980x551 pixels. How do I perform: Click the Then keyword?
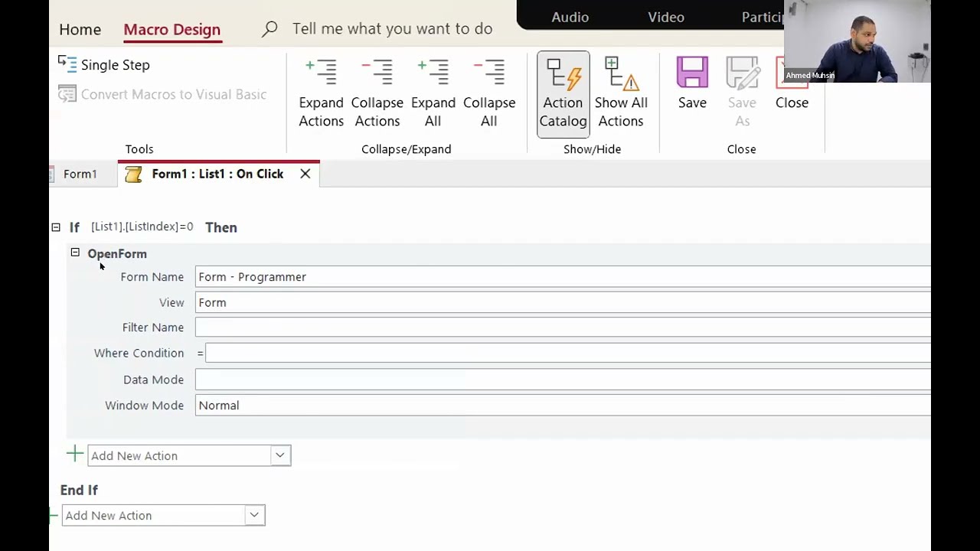[221, 227]
